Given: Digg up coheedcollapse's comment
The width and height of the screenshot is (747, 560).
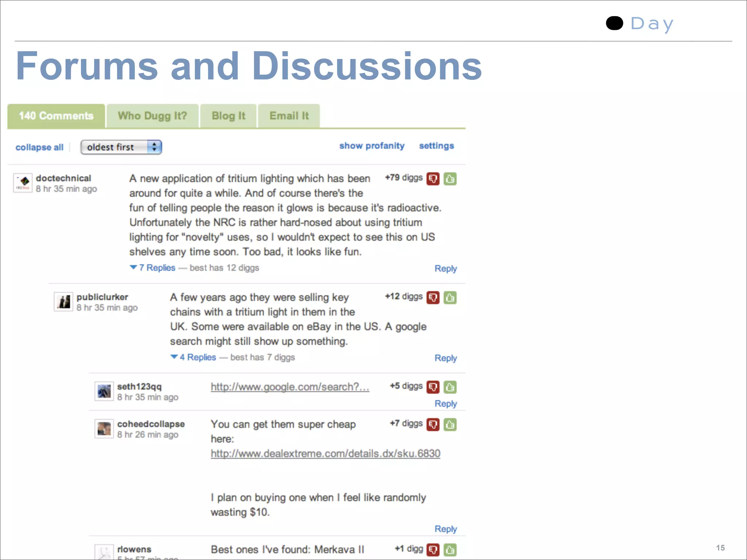Looking at the screenshot, I should (x=450, y=425).
